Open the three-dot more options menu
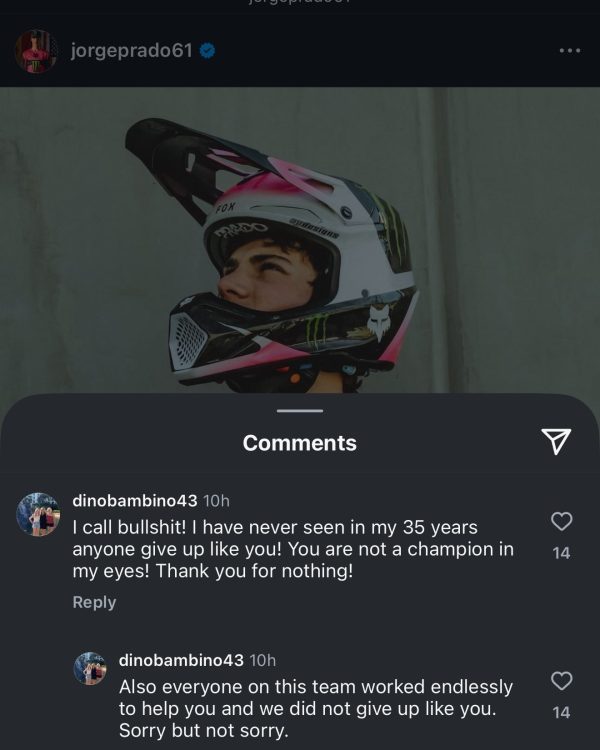 coord(569,50)
